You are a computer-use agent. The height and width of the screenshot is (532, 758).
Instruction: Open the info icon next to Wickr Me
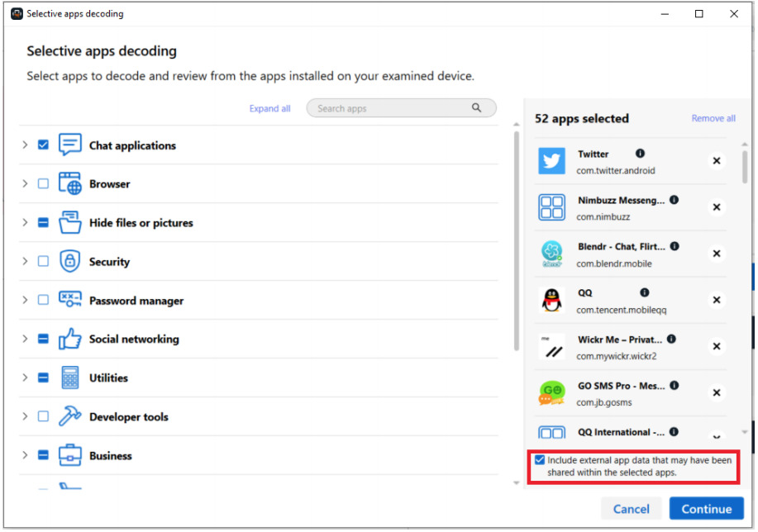tap(672, 340)
